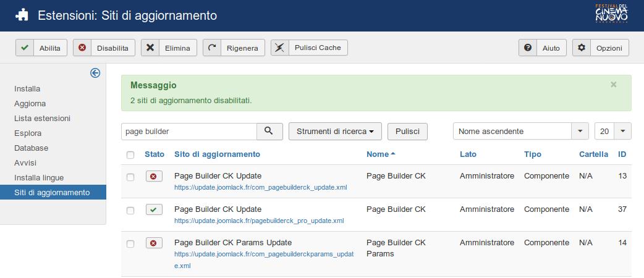Click the Pulisci clear search button
The height and width of the screenshot is (278, 644).
pyautogui.click(x=407, y=132)
